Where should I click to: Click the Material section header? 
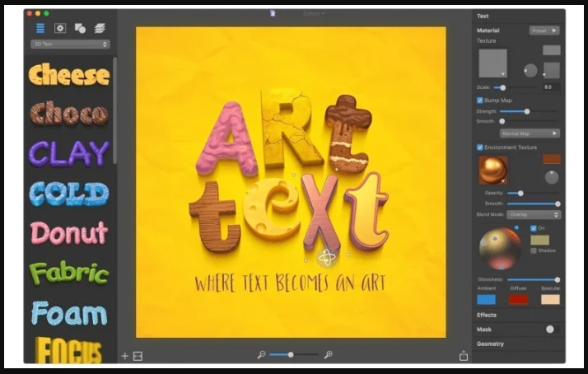point(488,30)
